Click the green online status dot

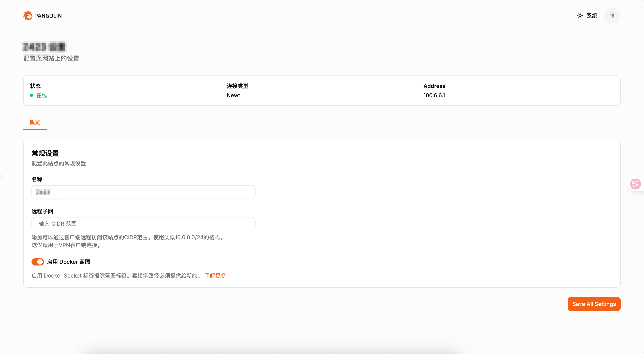31,95
